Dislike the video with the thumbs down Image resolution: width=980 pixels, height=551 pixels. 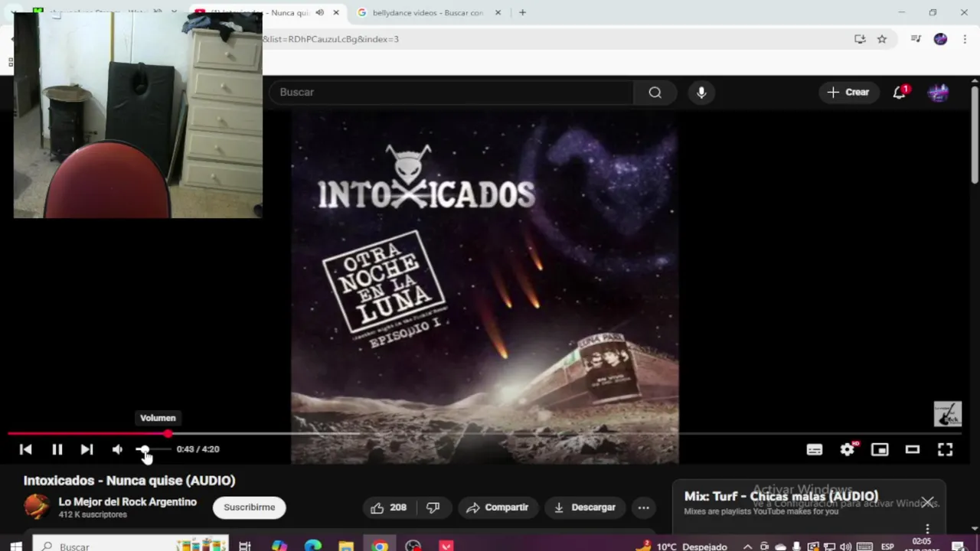point(433,507)
